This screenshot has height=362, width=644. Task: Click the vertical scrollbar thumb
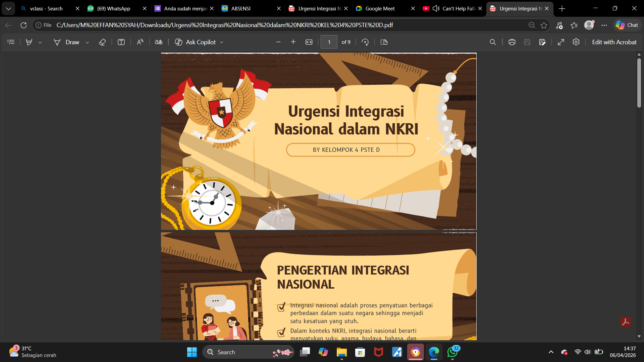[639, 83]
